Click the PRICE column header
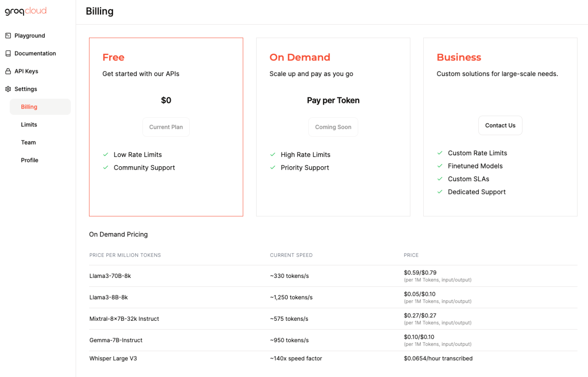 pyautogui.click(x=411, y=255)
